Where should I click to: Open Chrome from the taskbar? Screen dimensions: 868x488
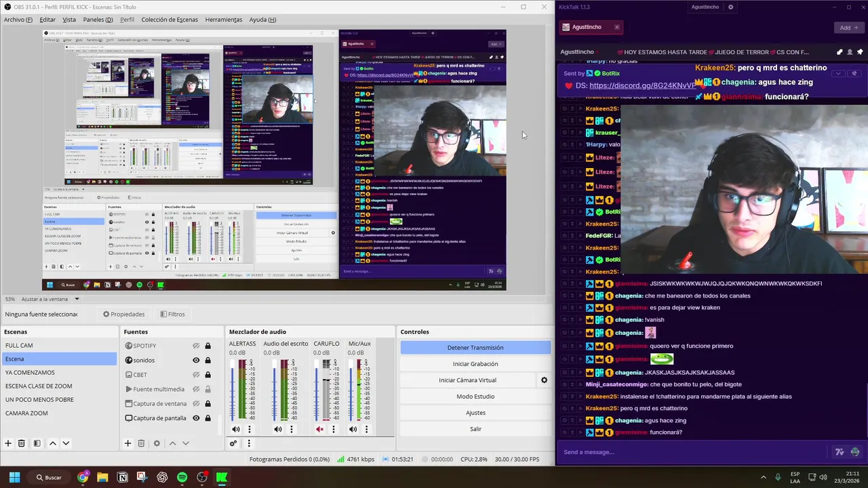[83, 477]
